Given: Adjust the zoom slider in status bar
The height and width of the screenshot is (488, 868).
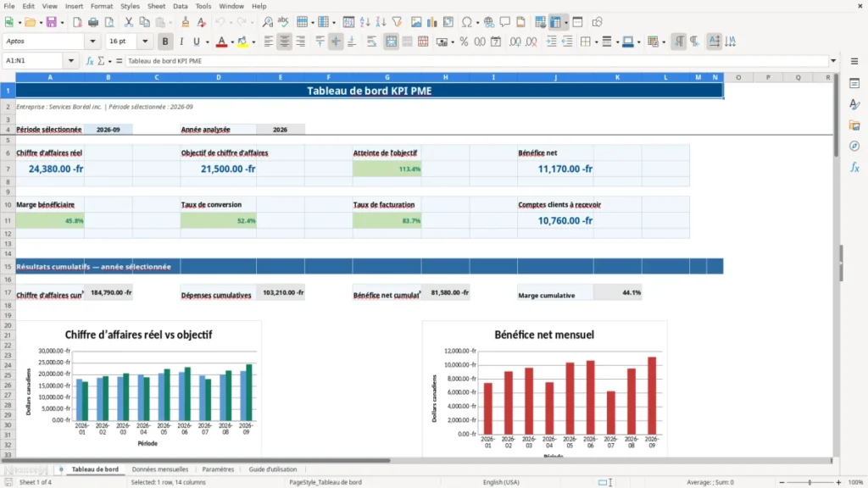Looking at the screenshot, I should coord(810,482).
